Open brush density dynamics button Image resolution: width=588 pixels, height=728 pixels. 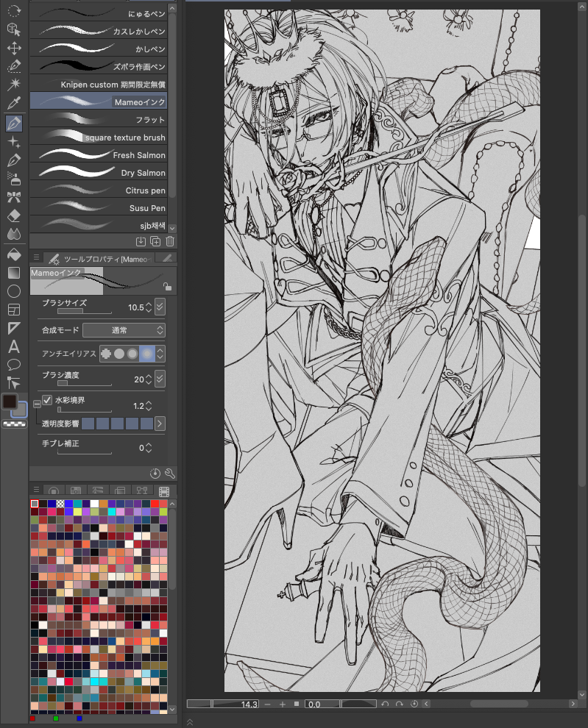160,379
